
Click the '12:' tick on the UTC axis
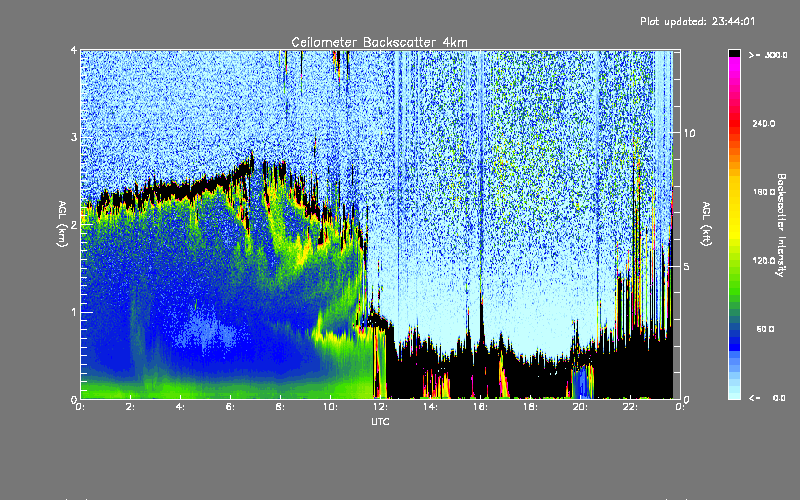(380, 407)
